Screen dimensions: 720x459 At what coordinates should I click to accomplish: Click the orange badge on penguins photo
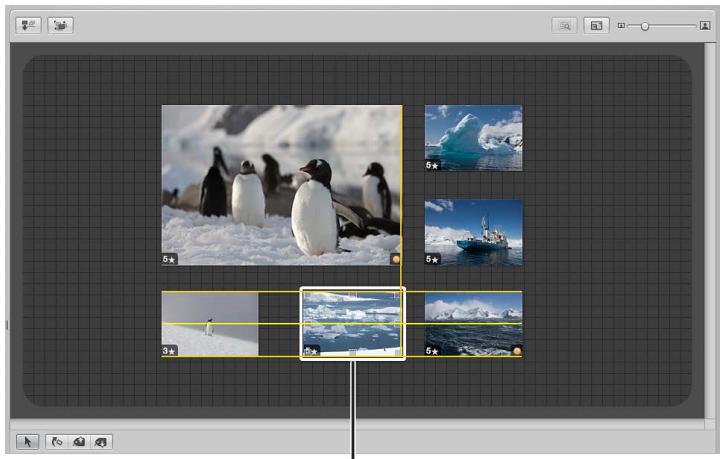point(395,259)
